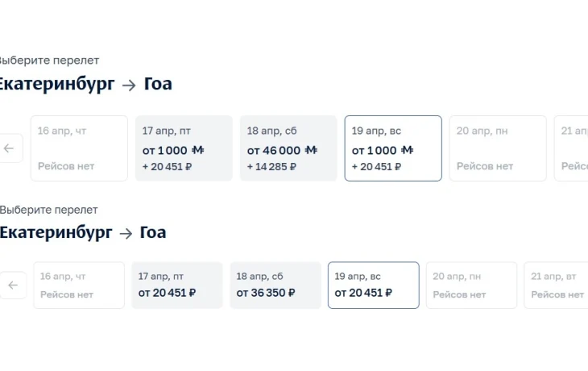This screenshot has height=371, width=588.
Task: Click the partially visible 21 апр card in the upper carousel
Action: [574, 148]
